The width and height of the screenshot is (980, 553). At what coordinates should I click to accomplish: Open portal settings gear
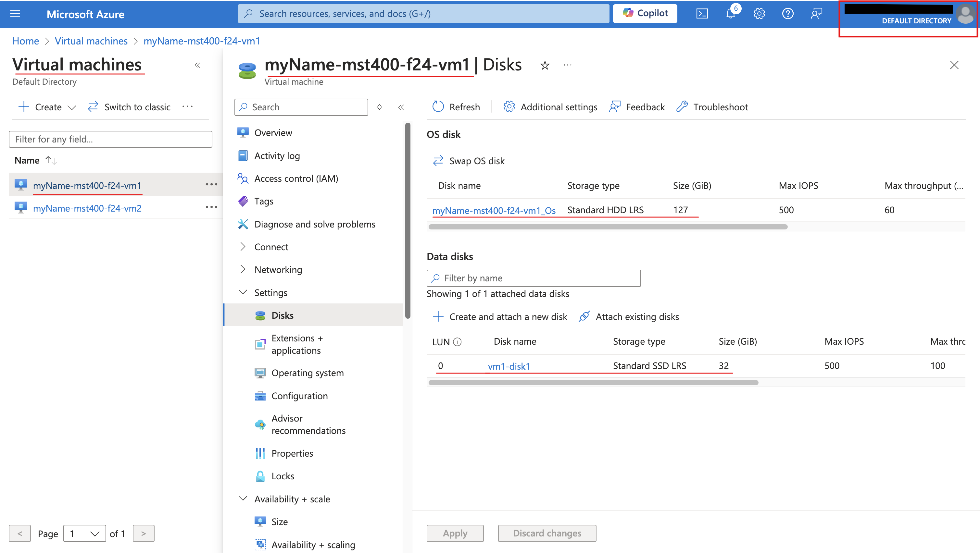coord(759,14)
